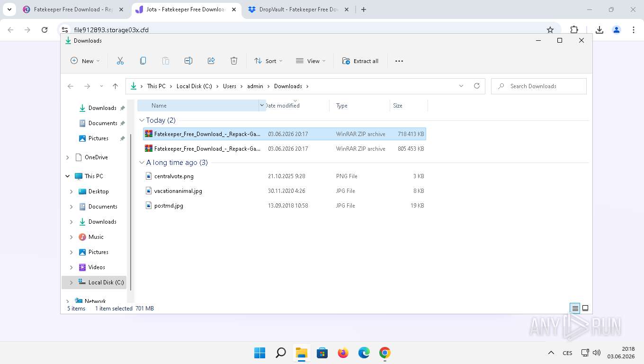Click the browser address bar URL
Image resolution: width=644 pixels, height=364 pixels.
tap(111, 29)
